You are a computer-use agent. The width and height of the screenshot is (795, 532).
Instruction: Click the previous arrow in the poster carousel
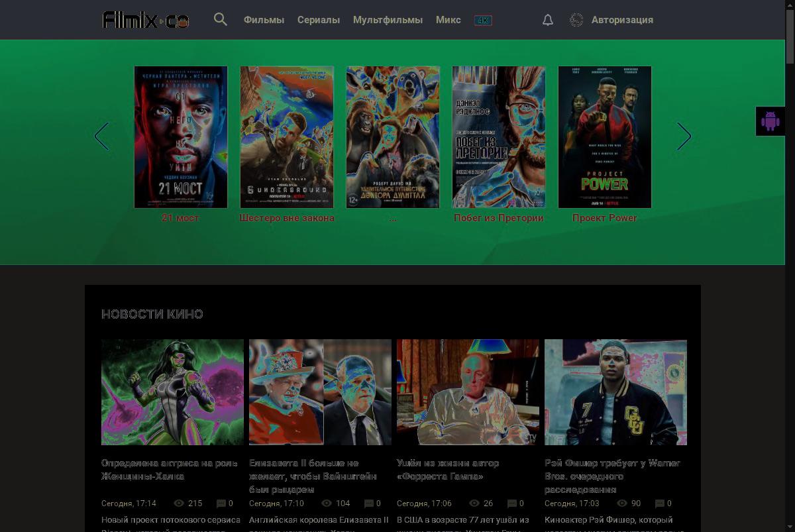click(101, 136)
